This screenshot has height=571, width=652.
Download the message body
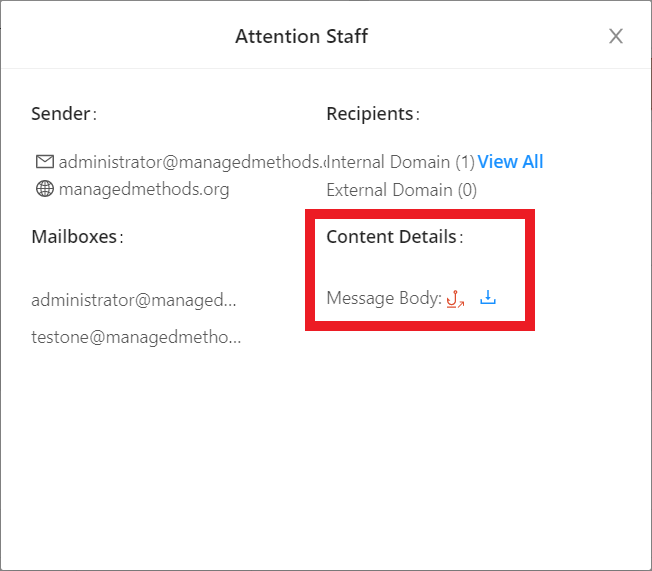[x=488, y=298]
